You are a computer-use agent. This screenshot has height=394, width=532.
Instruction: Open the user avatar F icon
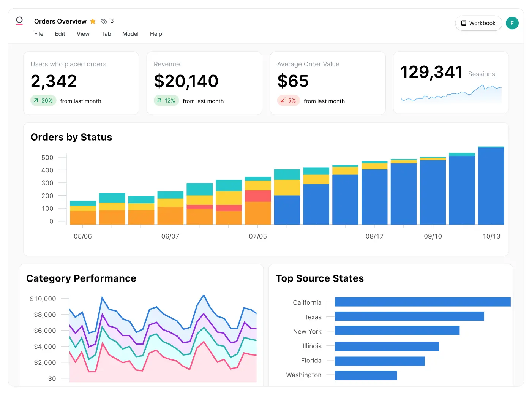click(x=512, y=23)
